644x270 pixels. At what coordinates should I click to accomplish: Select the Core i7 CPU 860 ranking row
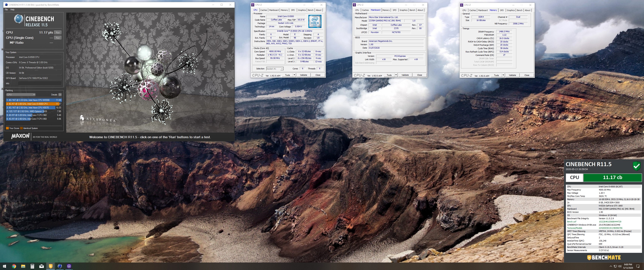(34, 119)
